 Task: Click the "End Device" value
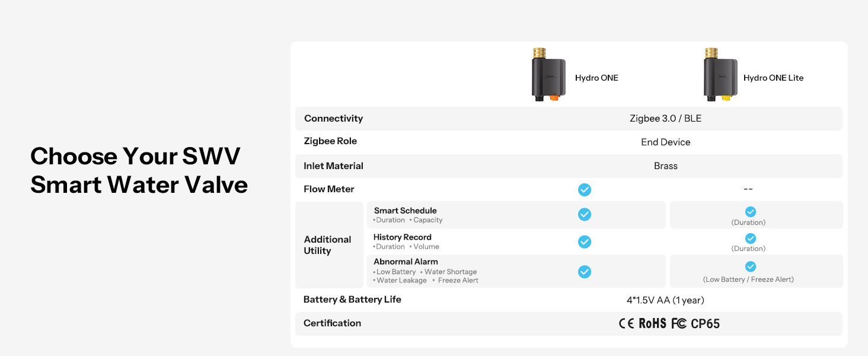(x=666, y=142)
